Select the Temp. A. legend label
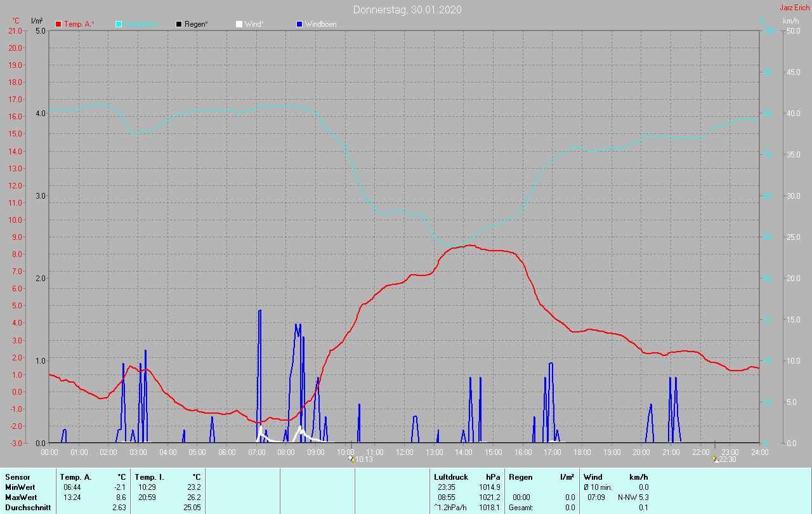Screen dimensions: 812x514 (79, 24)
